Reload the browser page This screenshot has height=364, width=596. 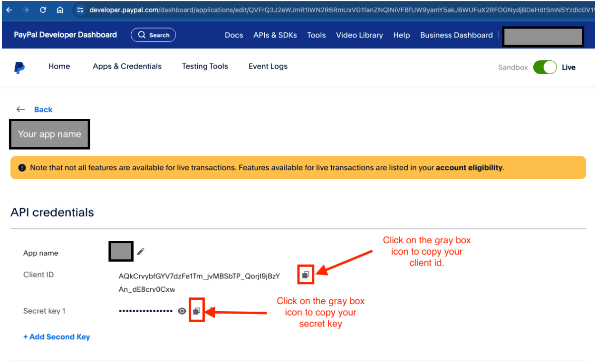(x=43, y=10)
